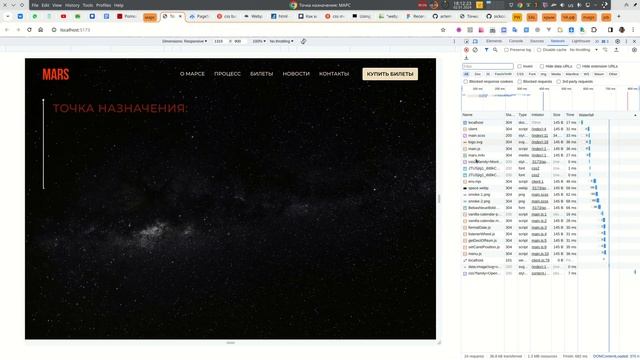The image size is (640, 360).
Task: Switch to Console tab
Action: coord(516,41)
